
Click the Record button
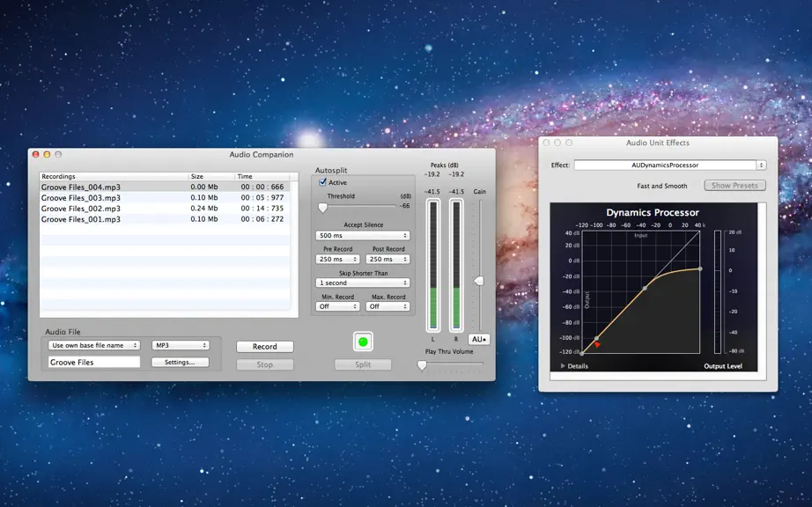pos(264,347)
